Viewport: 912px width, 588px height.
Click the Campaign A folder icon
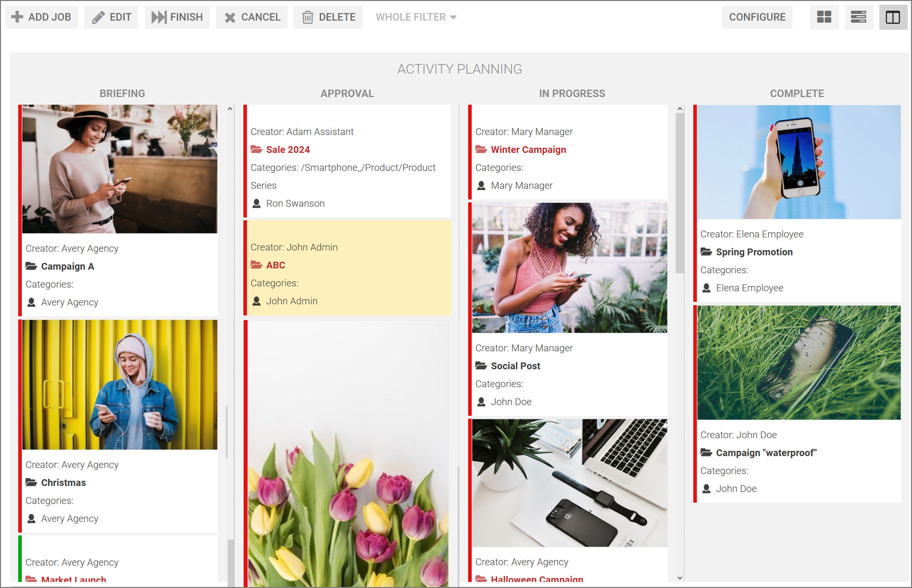(x=31, y=266)
